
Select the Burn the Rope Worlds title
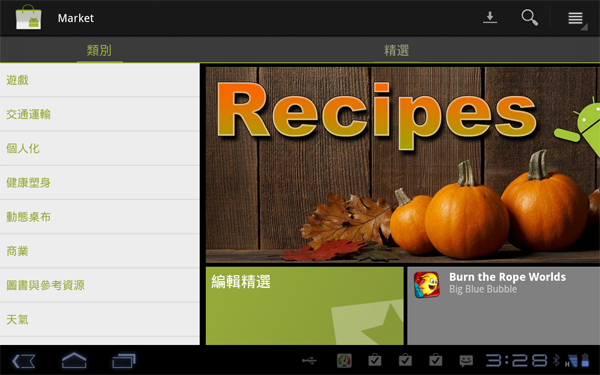point(507,277)
